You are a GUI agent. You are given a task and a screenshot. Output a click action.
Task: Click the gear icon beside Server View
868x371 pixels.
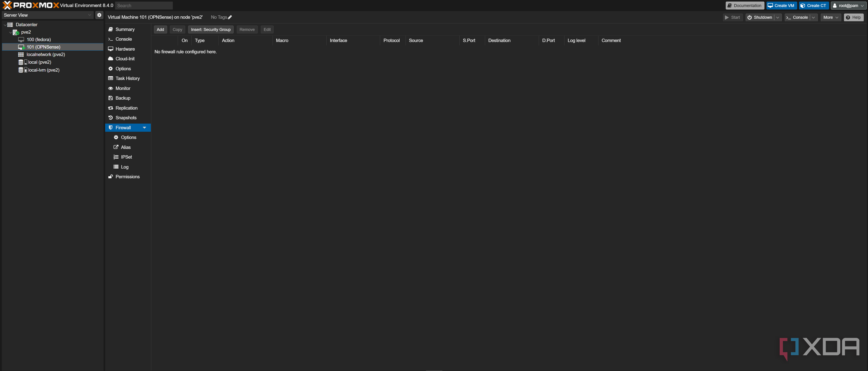pyautogui.click(x=99, y=15)
